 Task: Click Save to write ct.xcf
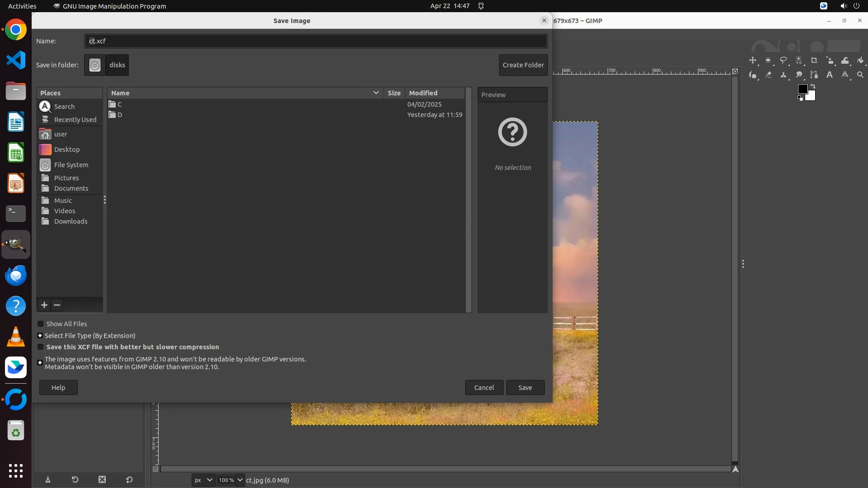click(525, 388)
